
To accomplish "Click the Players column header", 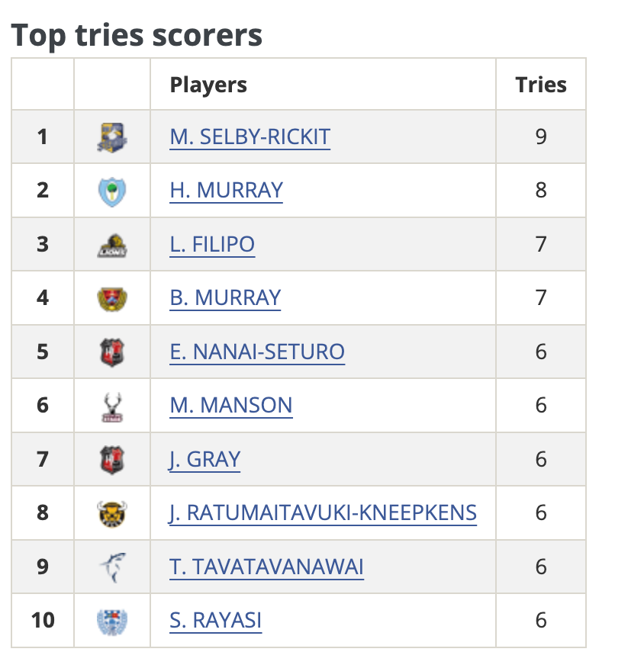I will (x=208, y=85).
